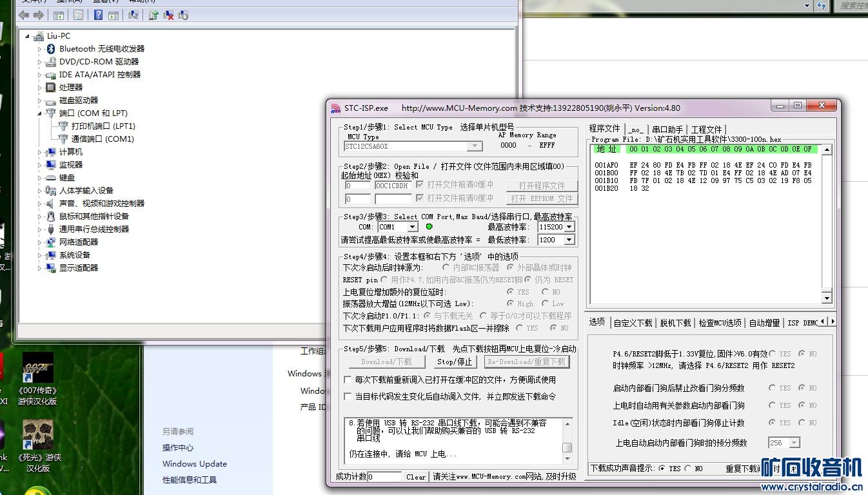The image size is (868, 495).
Task: Scan for hardware changes icon
Action: 133,15
